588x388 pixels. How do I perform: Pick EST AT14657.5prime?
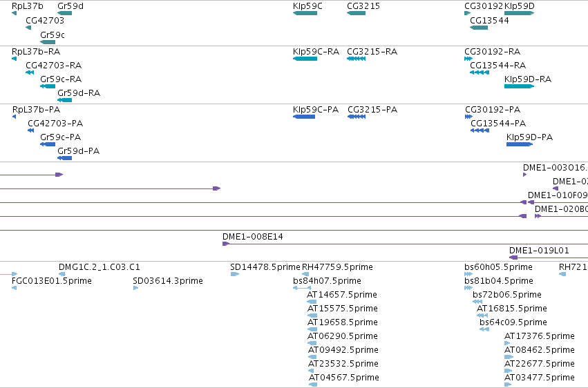click(342, 294)
